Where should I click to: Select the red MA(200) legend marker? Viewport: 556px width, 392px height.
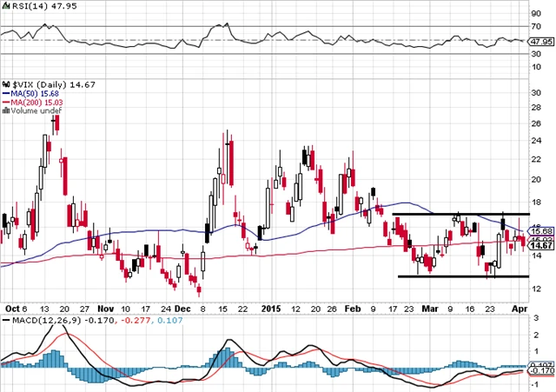[x=4, y=102]
